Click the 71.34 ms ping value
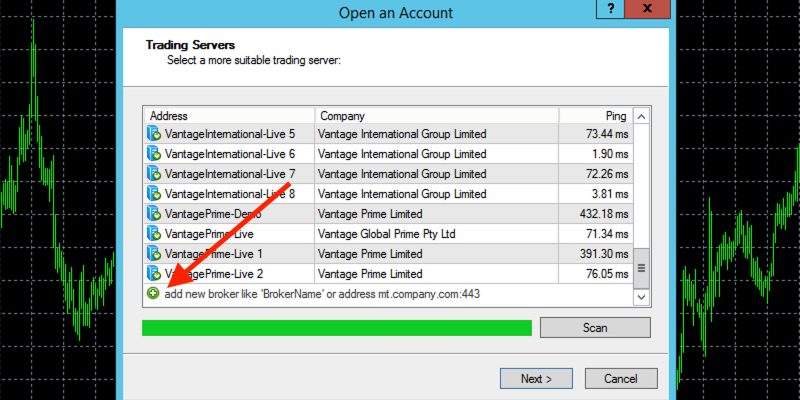Viewport: 800px width, 400px height. tap(607, 234)
